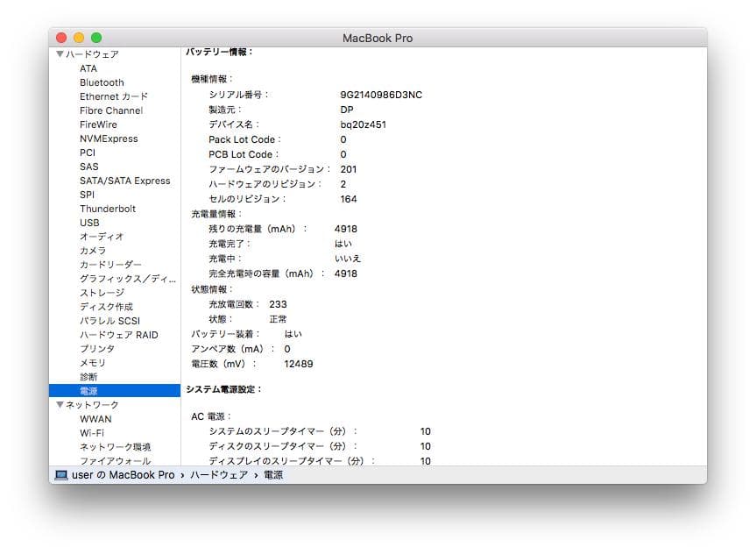This screenshot has width=756, height=554.
Task: Select グラフィックス/ディ… entry
Action: click(x=128, y=279)
